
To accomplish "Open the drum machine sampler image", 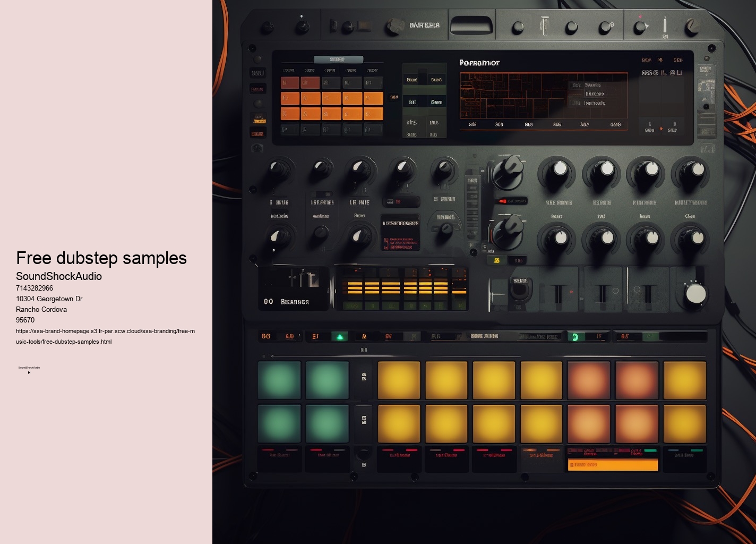I will 484,272.
